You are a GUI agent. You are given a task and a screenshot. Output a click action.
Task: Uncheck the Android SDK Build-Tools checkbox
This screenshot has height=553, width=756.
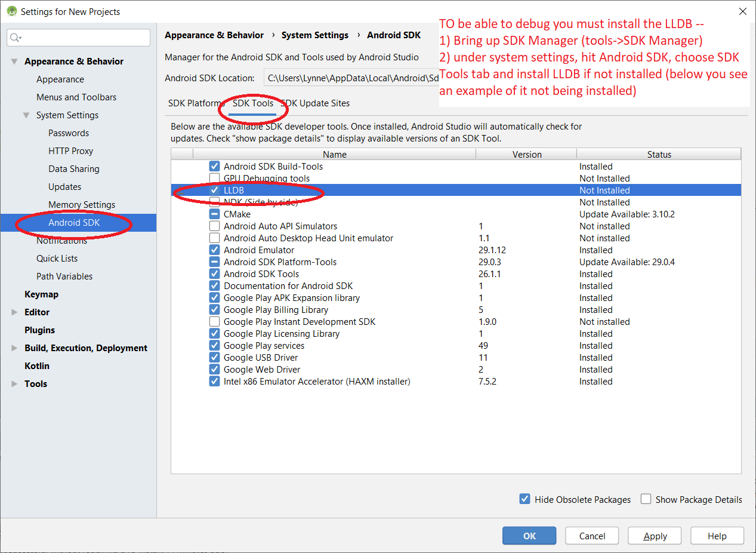(215, 167)
